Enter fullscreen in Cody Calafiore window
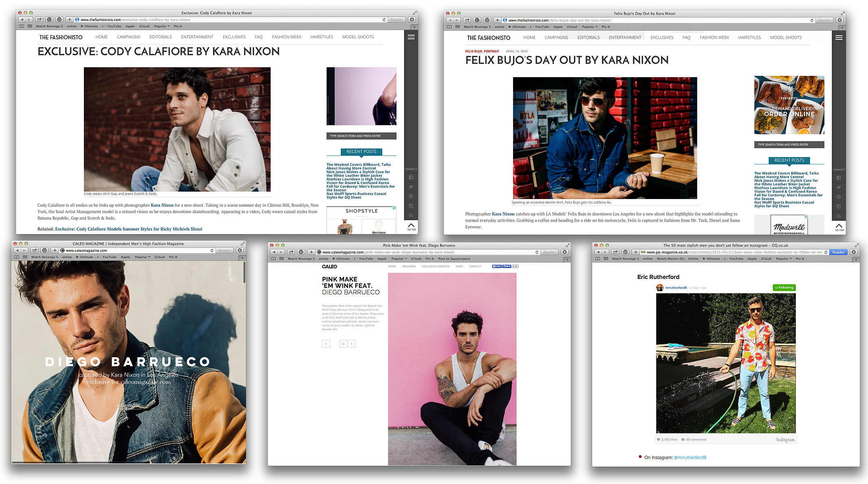Image resolution: width=868 pixels, height=484 pixels. pos(414,13)
